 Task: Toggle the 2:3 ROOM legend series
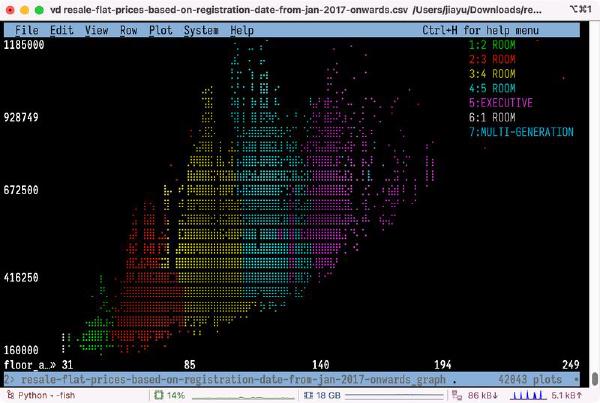[x=492, y=59]
